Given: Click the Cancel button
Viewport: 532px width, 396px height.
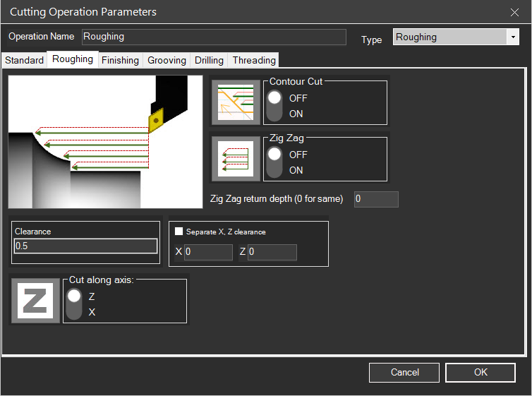Looking at the screenshot, I should [404, 372].
